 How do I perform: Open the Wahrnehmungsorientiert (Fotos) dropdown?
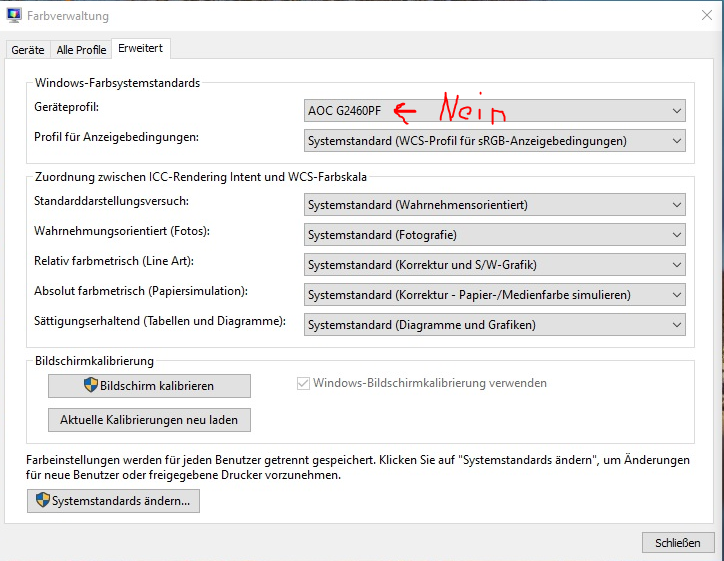495,235
